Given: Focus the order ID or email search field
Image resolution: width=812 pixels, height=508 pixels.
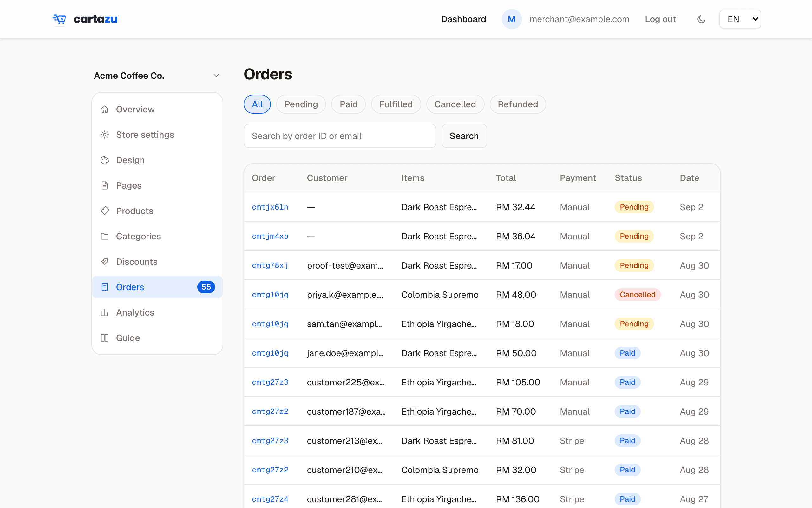Looking at the screenshot, I should point(340,136).
